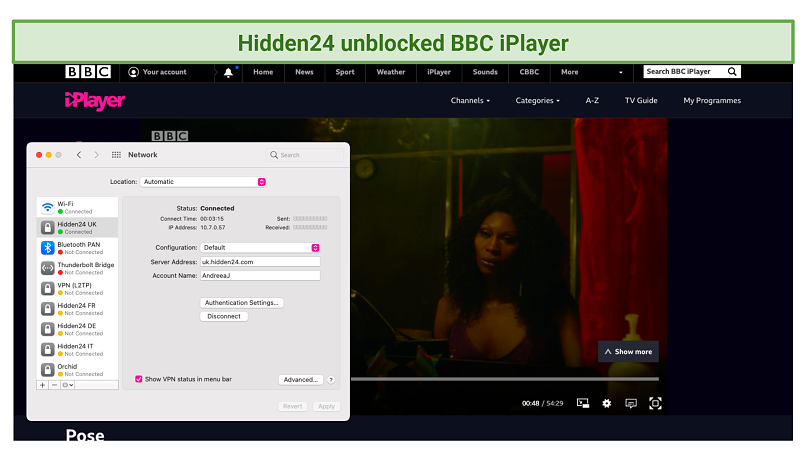
Task: Show all preferences grid icon
Action: point(116,155)
